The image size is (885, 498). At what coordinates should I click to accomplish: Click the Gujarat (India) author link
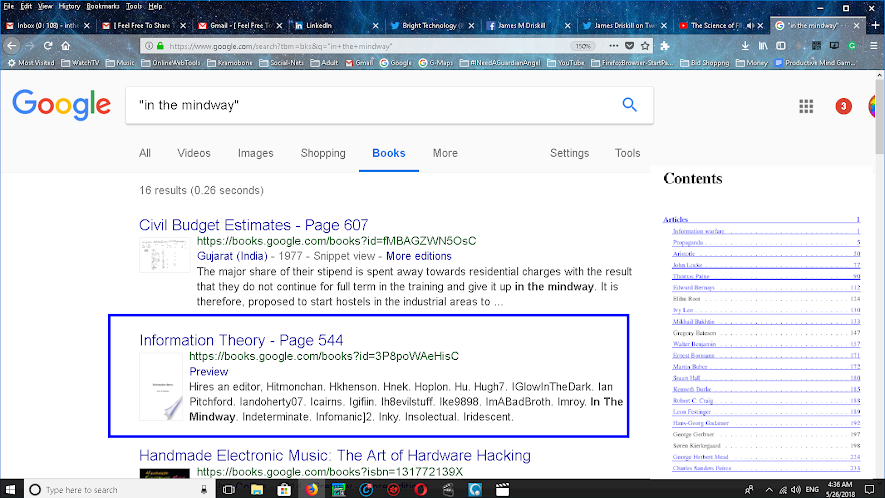[x=232, y=256]
